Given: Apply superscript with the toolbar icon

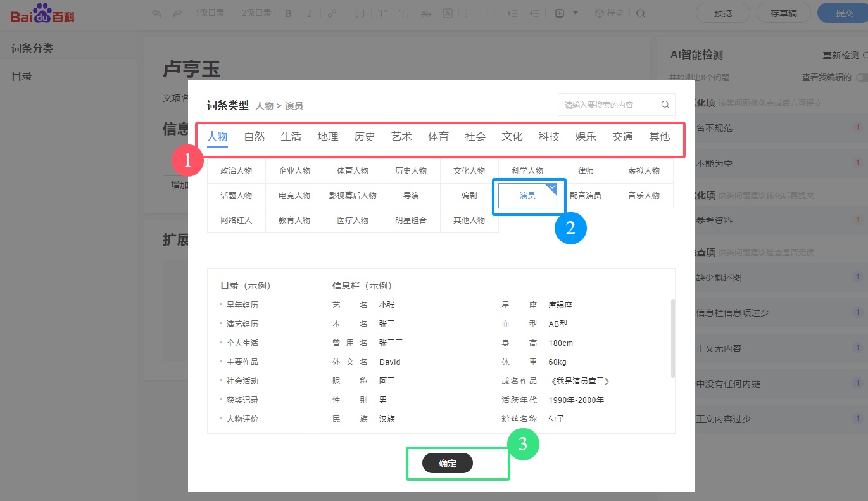Looking at the screenshot, I should 382,13.
